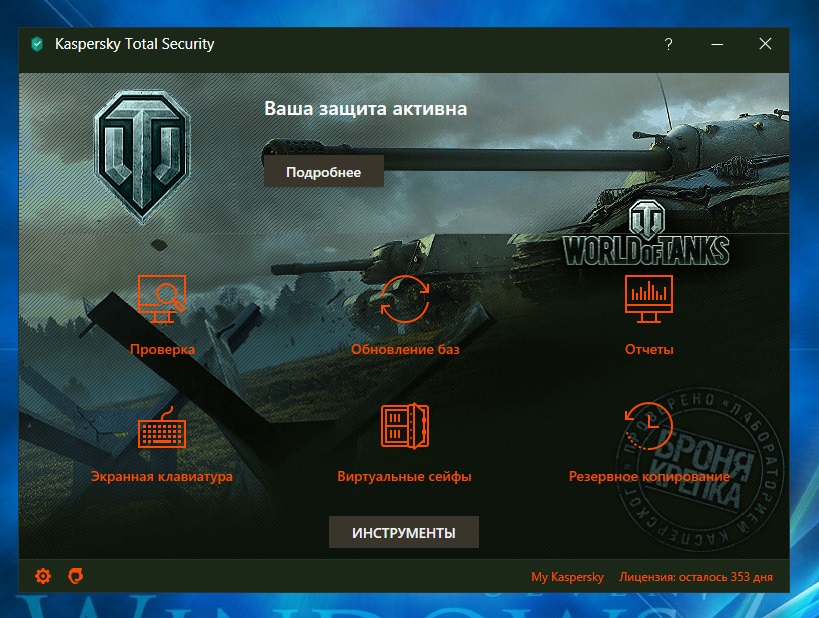Click the Отчеты label

coord(649,349)
